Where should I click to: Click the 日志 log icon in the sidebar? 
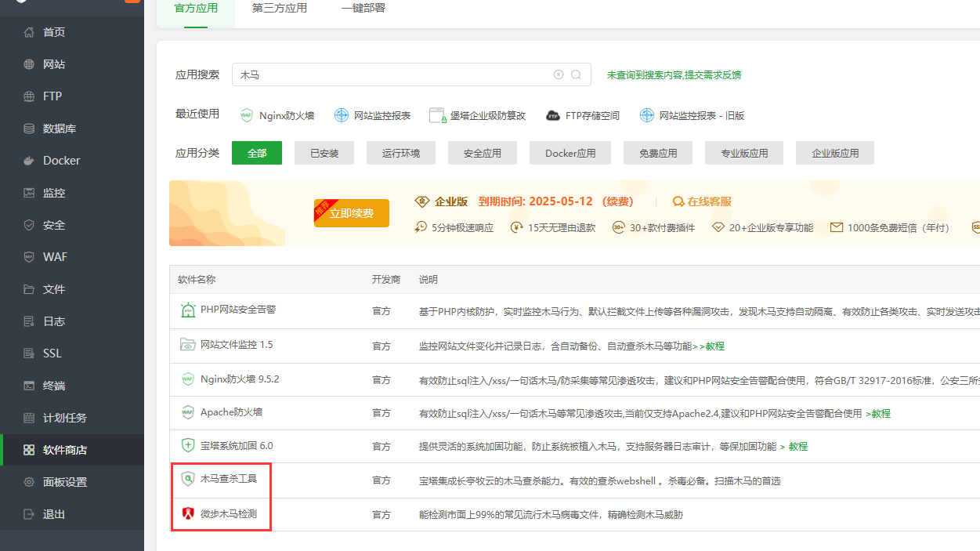click(29, 321)
